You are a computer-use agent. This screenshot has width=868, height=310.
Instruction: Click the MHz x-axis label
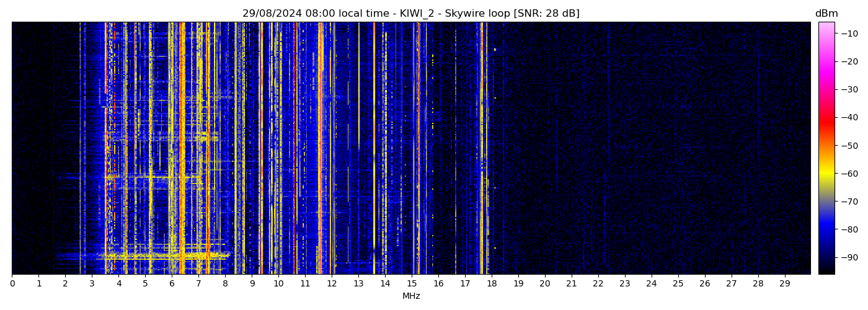(411, 296)
